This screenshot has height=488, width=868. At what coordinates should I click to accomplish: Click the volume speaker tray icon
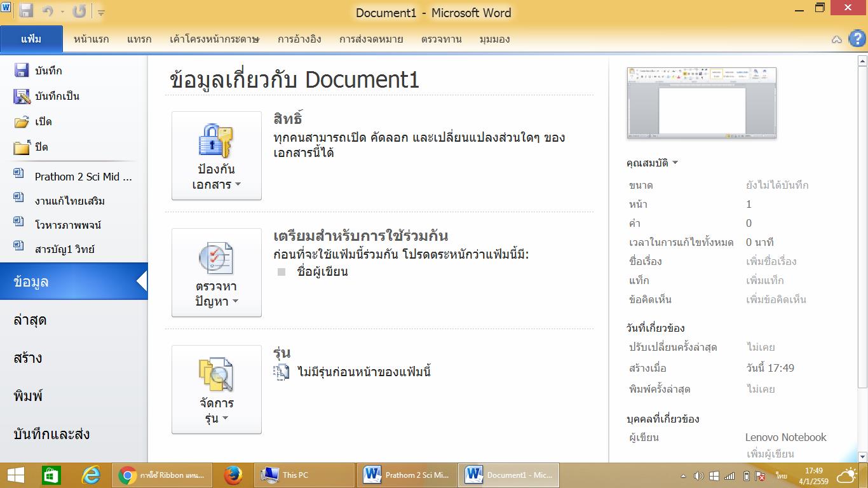pyautogui.click(x=699, y=475)
